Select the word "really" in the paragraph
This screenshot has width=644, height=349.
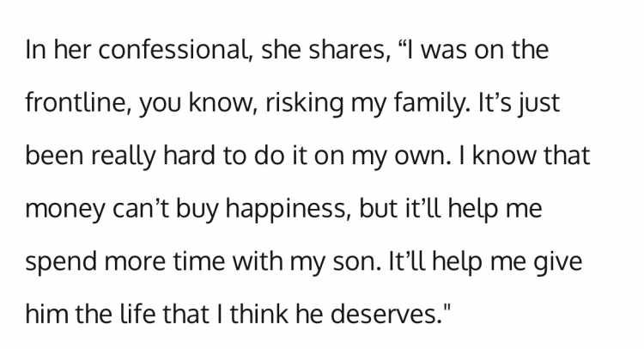[123, 156]
